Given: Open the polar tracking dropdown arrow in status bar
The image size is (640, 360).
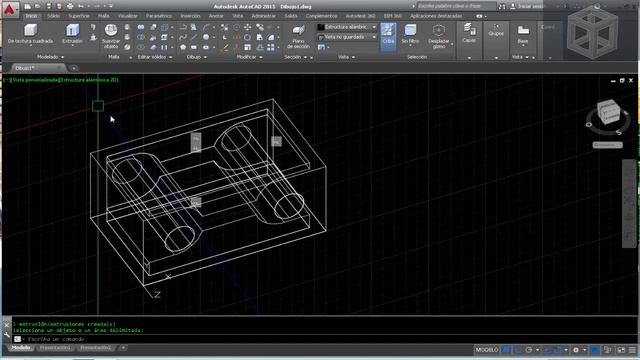Looking at the screenshot, I should (x=537, y=350).
